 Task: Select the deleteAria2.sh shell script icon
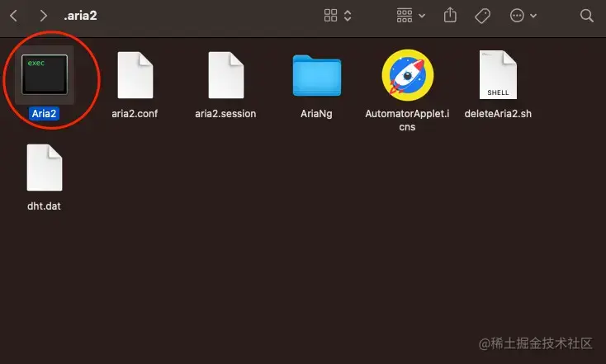click(x=498, y=74)
